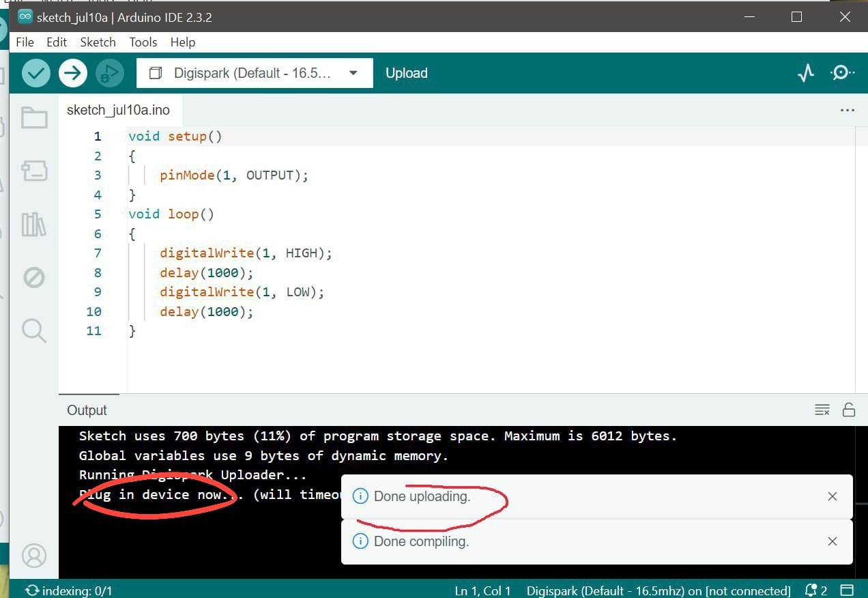Click the Output panel label
This screenshot has height=598, width=868.
[x=87, y=410]
